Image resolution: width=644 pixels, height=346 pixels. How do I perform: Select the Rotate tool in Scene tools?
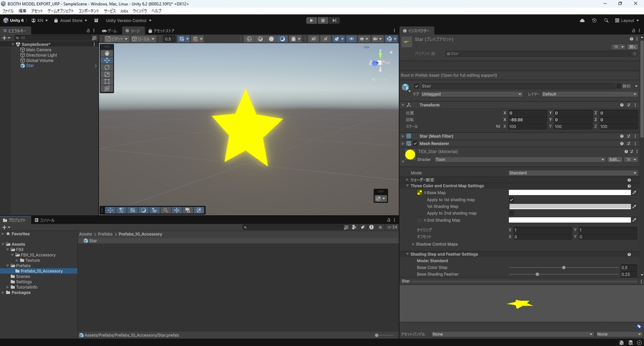coord(107,67)
